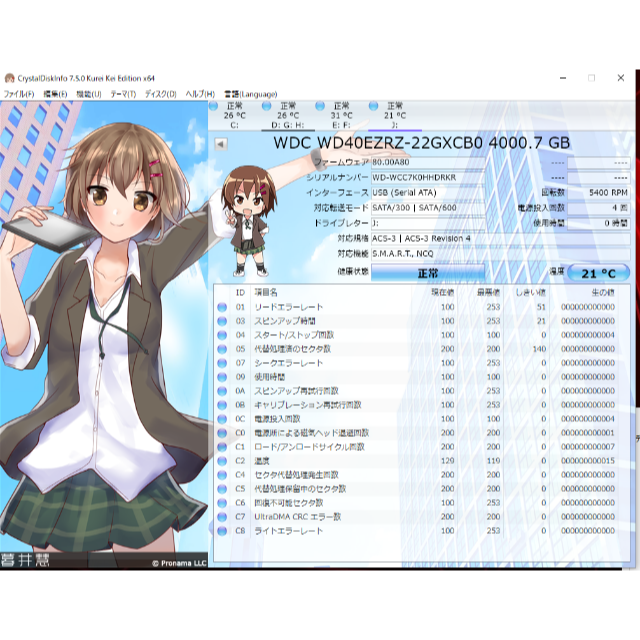The height and width of the screenshot is (640, 640).
Task: Click status icon for ID 0C row
Action: (x=222, y=419)
